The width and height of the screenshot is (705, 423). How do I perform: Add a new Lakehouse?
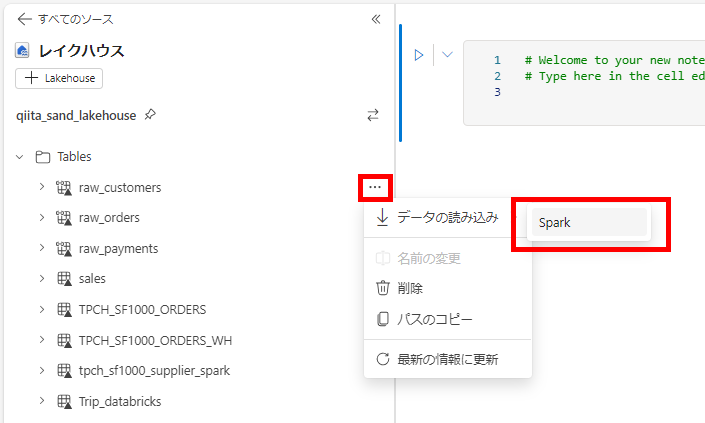(x=59, y=78)
